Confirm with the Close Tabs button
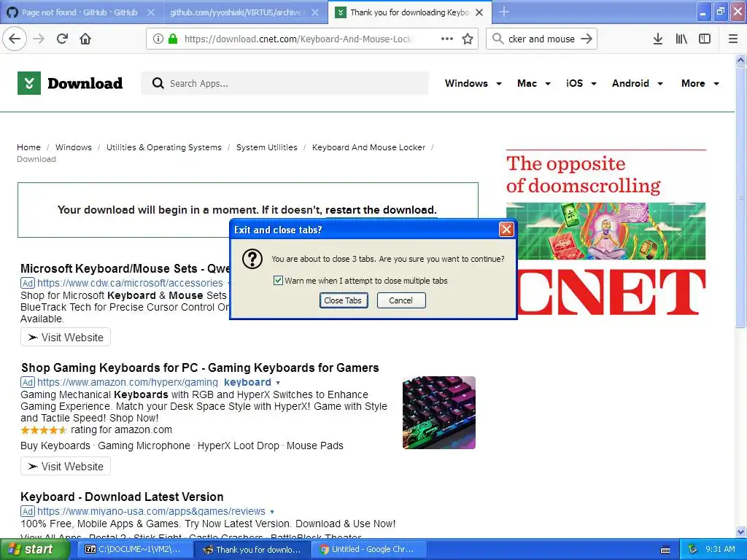Screen dimensions: 747x560 click(x=344, y=300)
